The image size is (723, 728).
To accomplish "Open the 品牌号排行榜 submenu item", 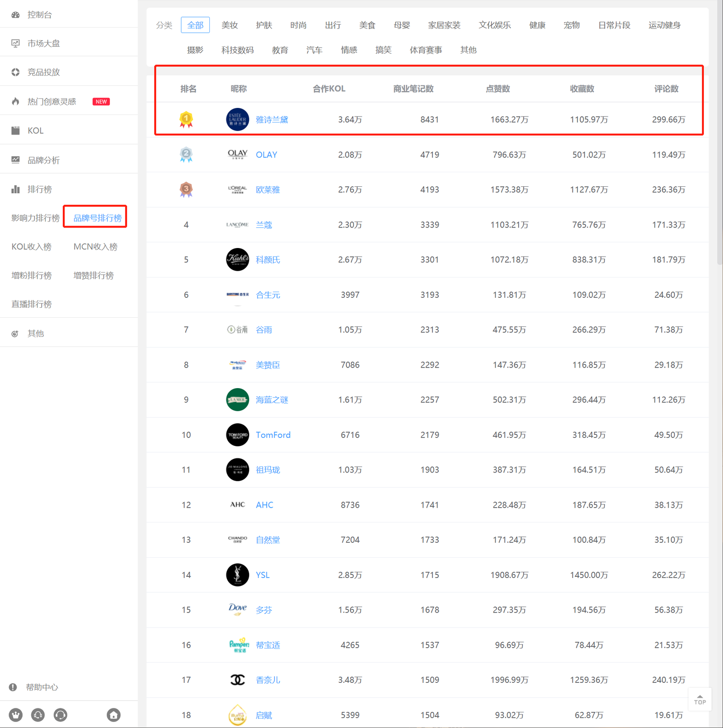I will (97, 218).
